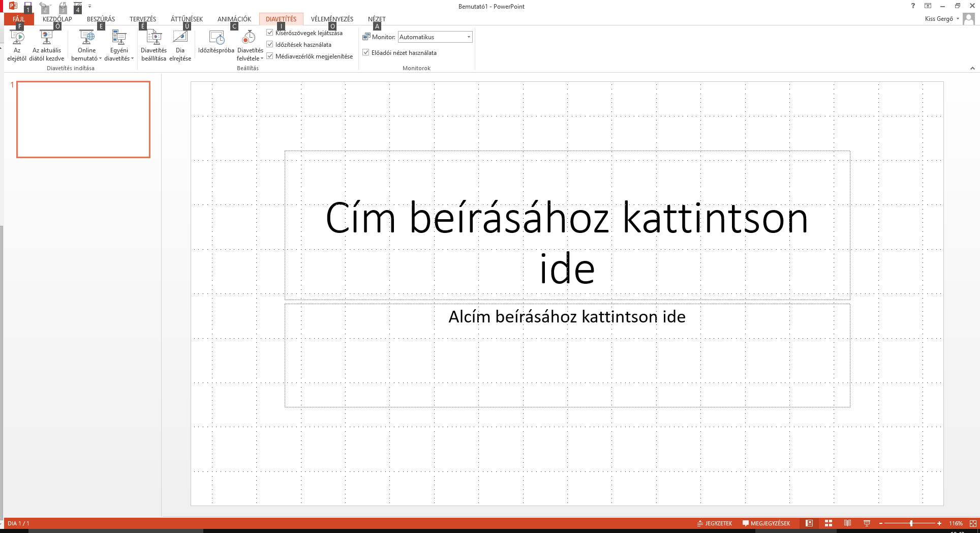
Task: Open 'Diavetítés beállítása' settings icon
Action: [154, 38]
